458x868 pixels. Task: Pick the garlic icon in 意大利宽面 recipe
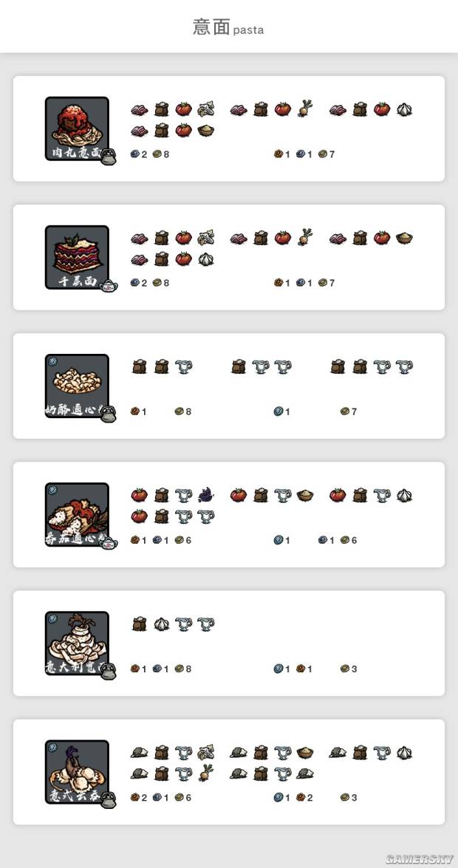(161, 624)
